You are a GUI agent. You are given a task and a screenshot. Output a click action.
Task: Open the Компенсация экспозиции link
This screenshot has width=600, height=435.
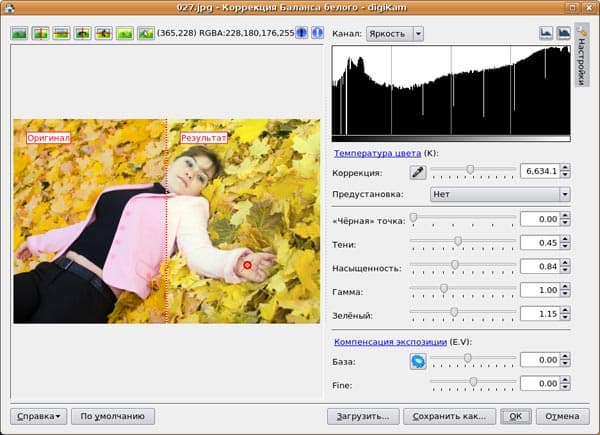(390, 342)
